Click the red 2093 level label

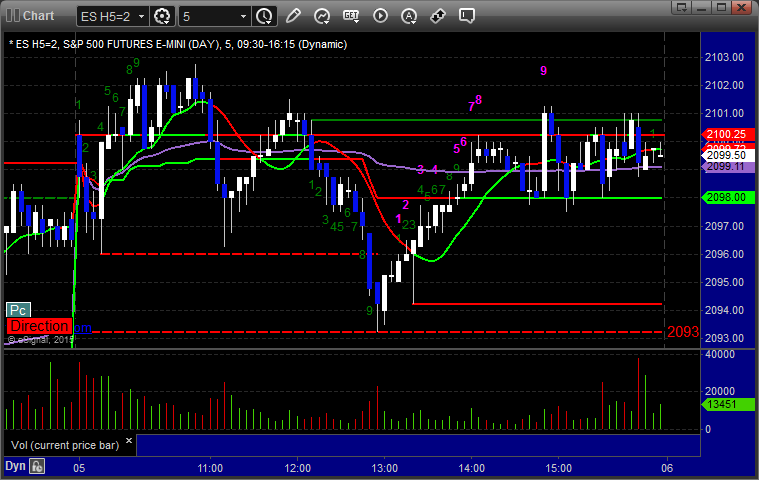click(683, 332)
